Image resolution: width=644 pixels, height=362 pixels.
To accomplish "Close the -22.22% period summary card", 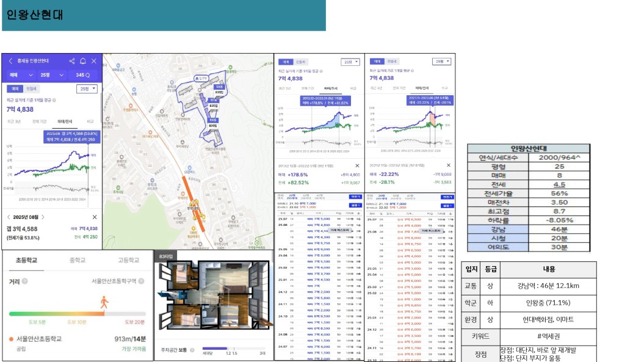I will [x=449, y=165].
